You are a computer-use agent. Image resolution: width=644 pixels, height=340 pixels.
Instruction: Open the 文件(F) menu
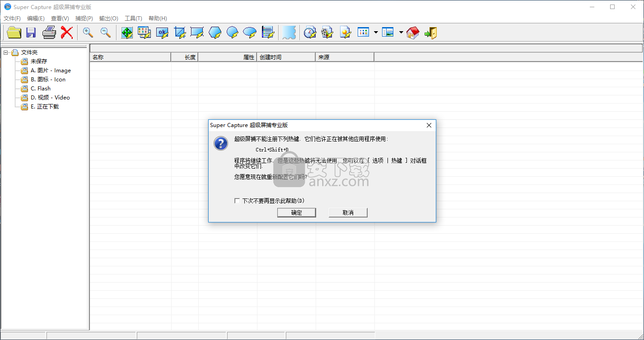coord(12,19)
